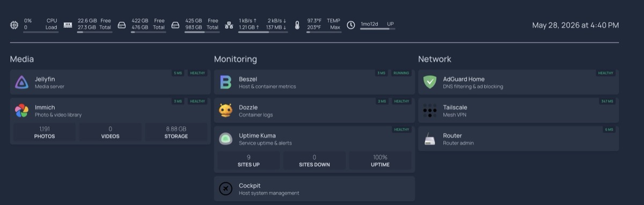This screenshot has height=205, width=644.
Task: Open the Router admin link
Action: [x=518, y=139]
